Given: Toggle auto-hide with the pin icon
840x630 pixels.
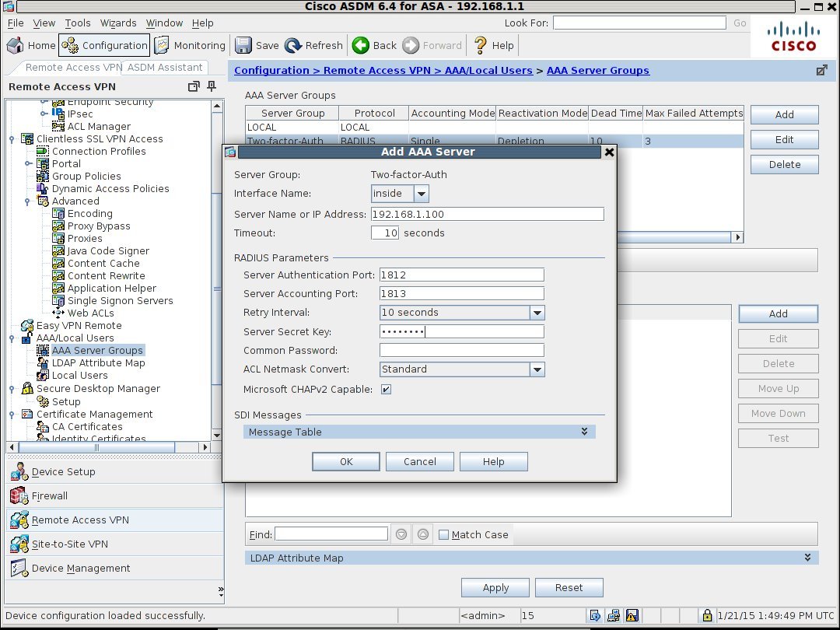Looking at the screenshot, I should pos(211,87).
